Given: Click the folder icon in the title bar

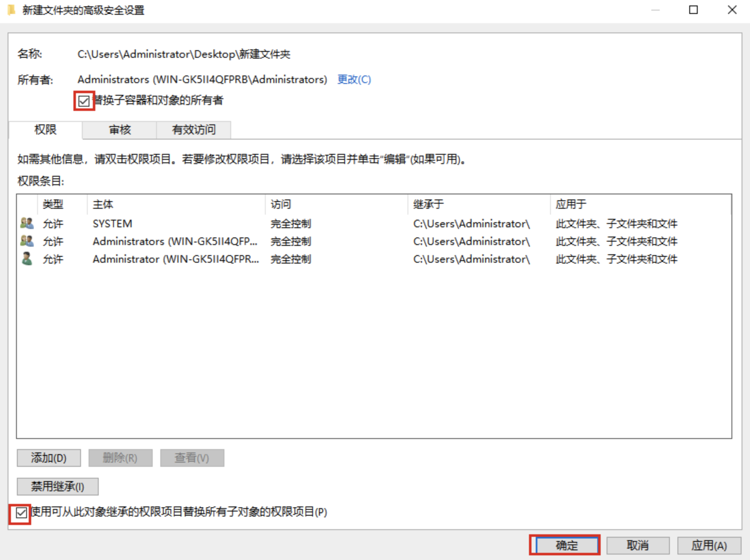Looking at the screenshot, I should click(11, 10).
